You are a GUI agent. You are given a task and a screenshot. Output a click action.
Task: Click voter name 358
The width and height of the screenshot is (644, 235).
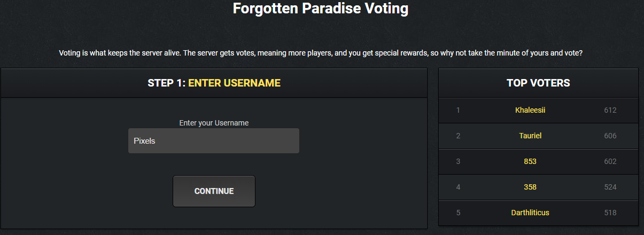(x=530, y=187)
